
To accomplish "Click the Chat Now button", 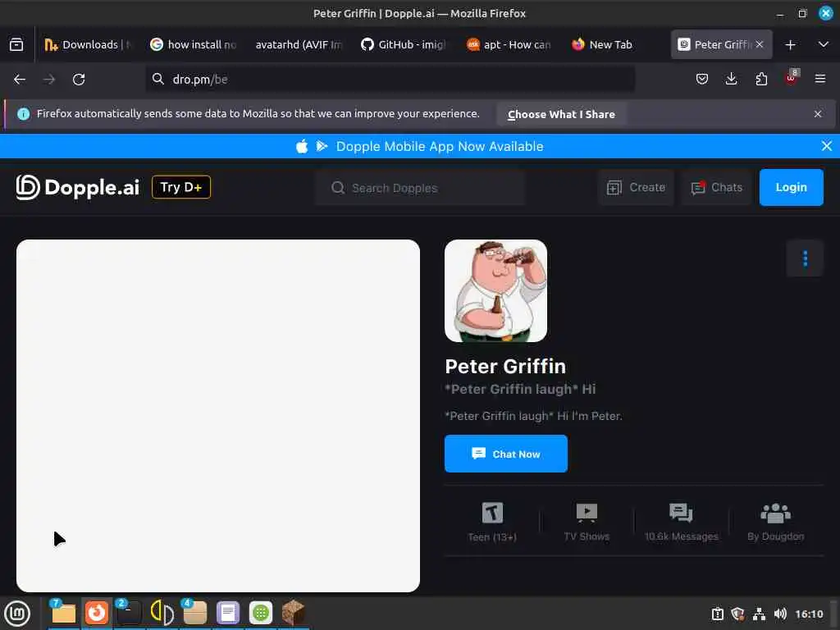I will tap(505, 454).
